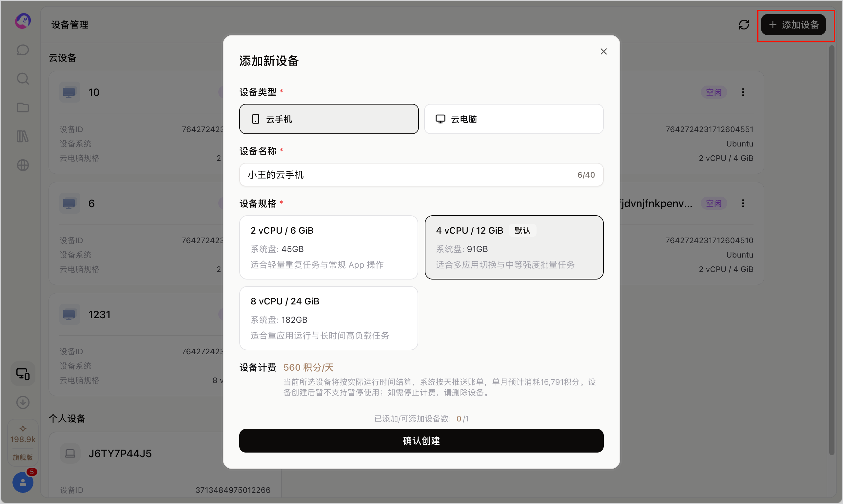The width and height of the screenshot is (843, 504).
Task: Open the chat icon in sidebar
Action: pos(23,50)
